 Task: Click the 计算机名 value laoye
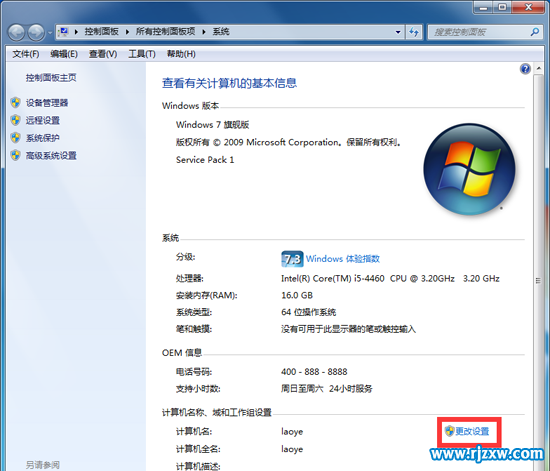(x=292, y=432)
